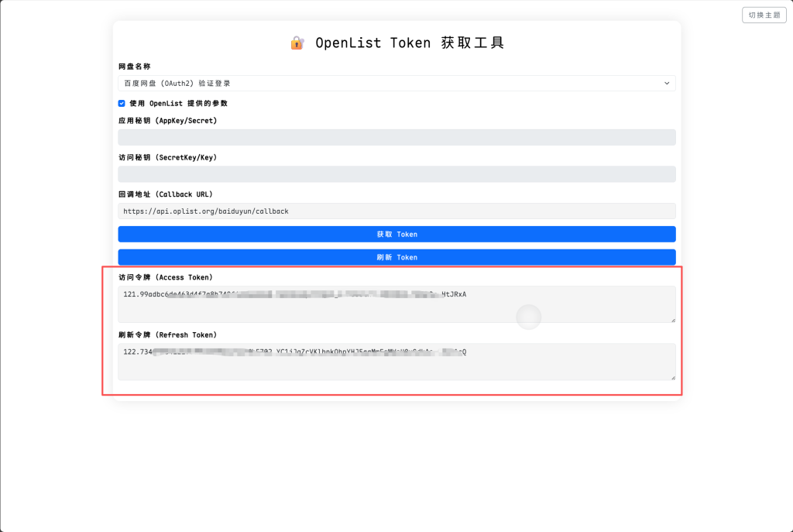Click the 切换主题 theme switch button
Viewport: 793px width, 532px height.
(x=764, y=15)
